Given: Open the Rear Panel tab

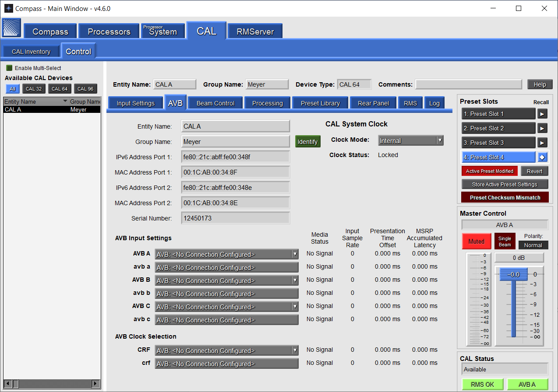Looking at the screenshot, I should pyautogui.click(x=373, y=103).
